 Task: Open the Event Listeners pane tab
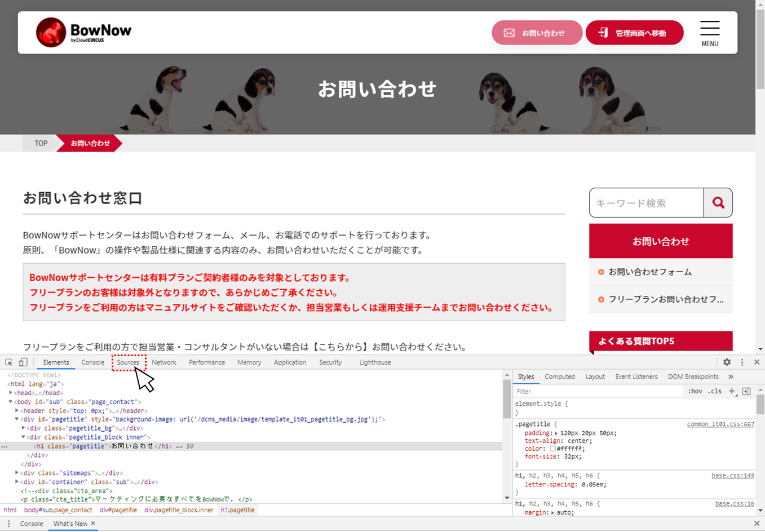(x=636, y=376)
